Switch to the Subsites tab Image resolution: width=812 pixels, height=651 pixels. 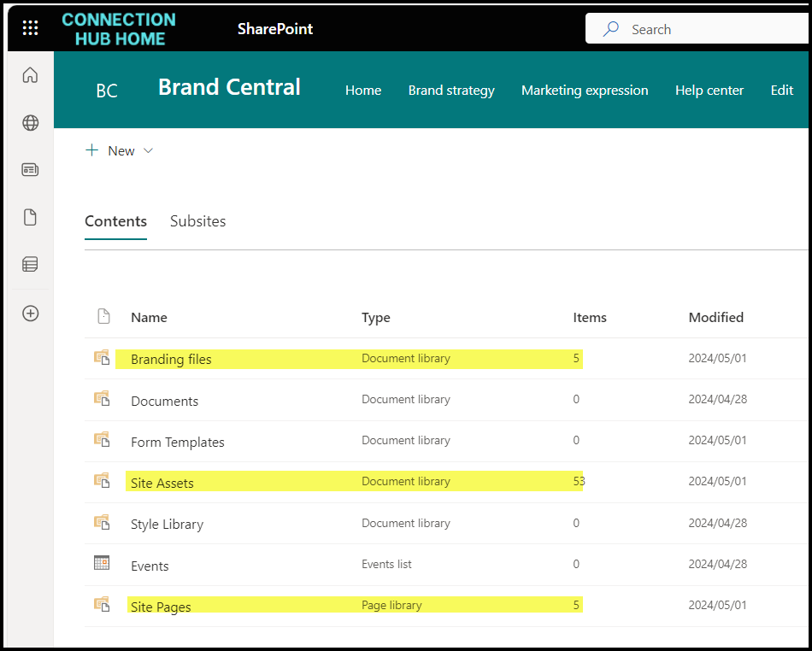[x=197, y=220]
